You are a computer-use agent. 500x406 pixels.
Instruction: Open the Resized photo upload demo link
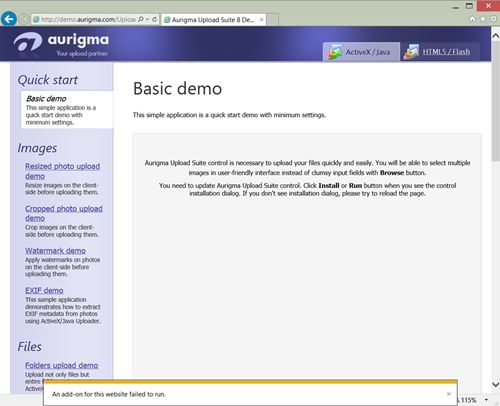[62, 171]
